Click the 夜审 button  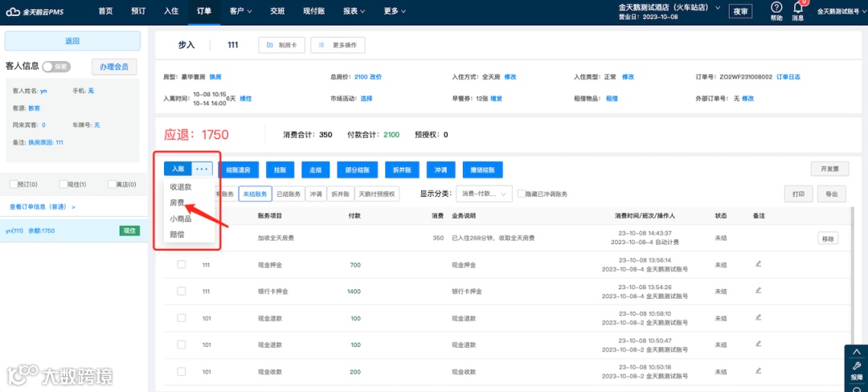[740, 11]
